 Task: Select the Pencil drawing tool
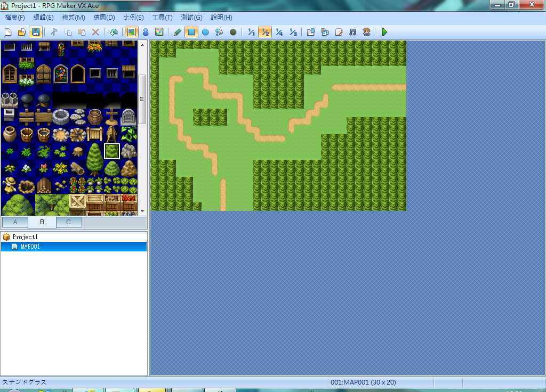click(177, 32)
